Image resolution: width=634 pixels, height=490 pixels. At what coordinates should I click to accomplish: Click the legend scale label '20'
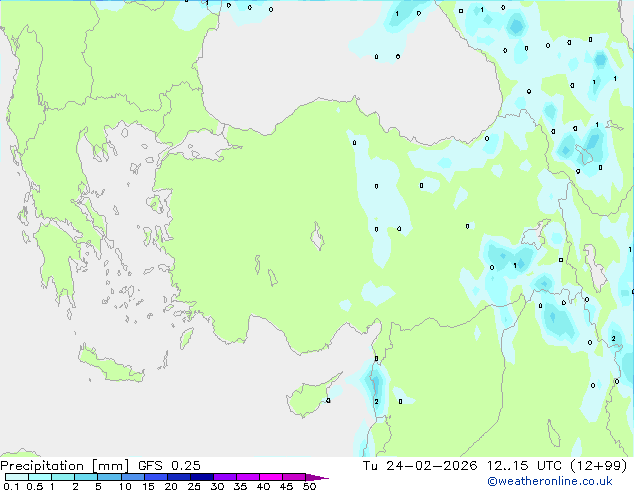(171, 486)
